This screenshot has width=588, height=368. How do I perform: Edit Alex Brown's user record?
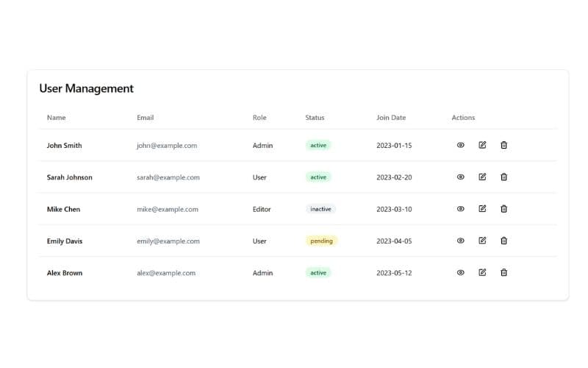tap(482, 272)
